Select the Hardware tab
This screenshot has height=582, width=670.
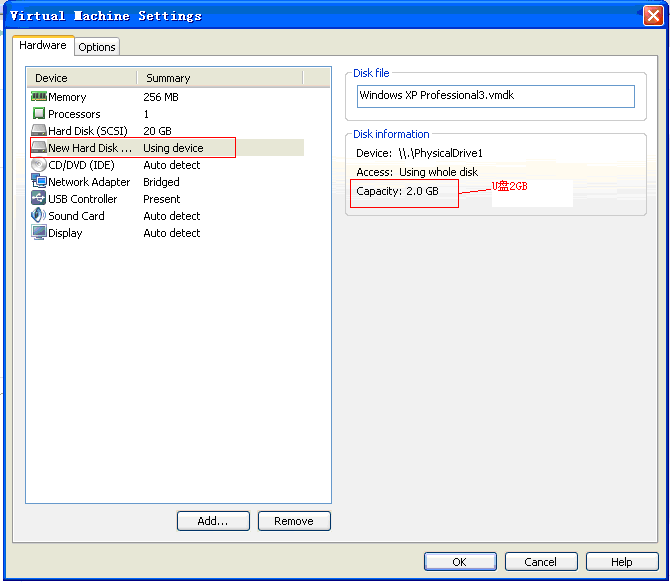tap(43, 45)
